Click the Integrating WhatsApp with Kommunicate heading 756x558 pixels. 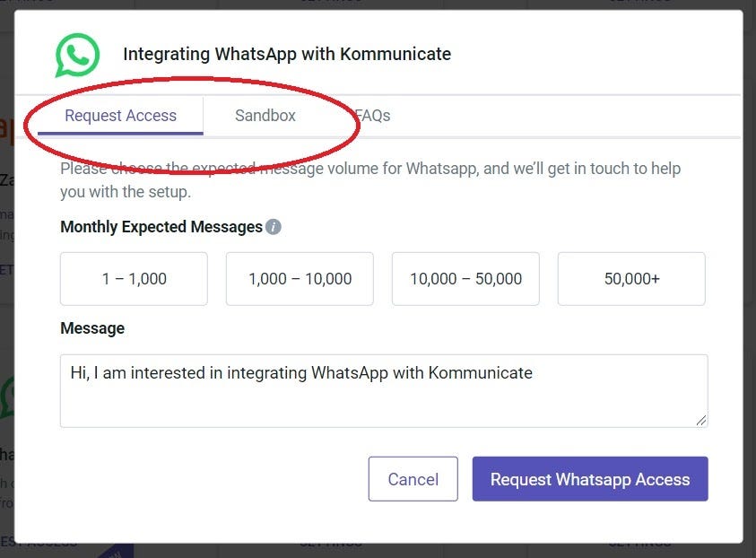tap(287, 54)
